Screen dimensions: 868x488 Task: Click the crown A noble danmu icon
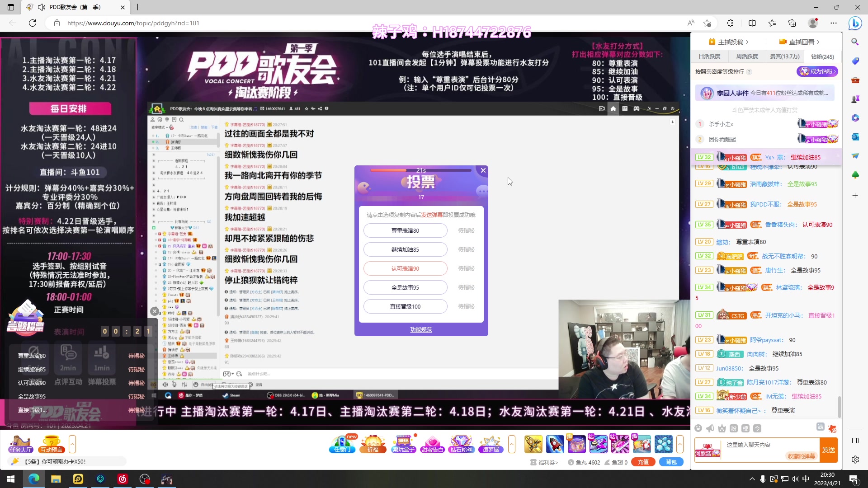[x=722, y=428]
